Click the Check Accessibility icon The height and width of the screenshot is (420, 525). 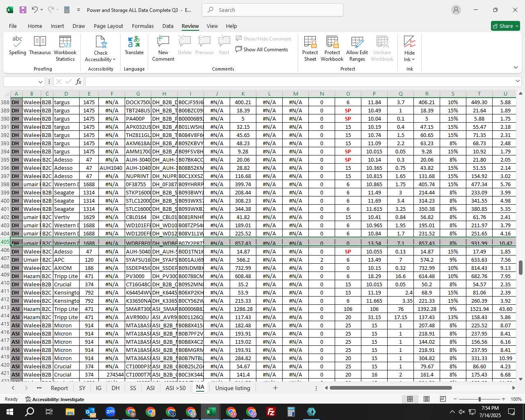[x=100, y=42]
